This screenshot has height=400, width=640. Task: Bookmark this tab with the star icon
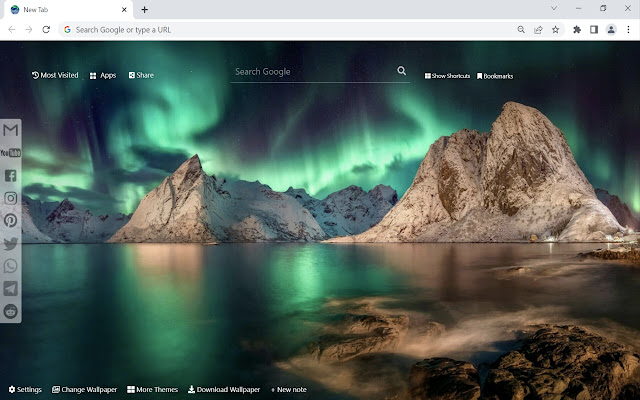pyautogui.click(x=556, y=29)
